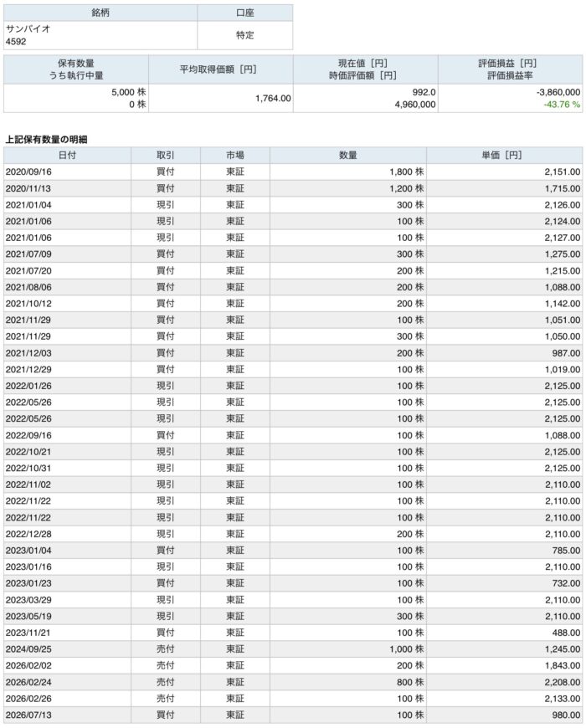Click unit price 1,245.00
The height and width of the screenshot is (728, 586).
(563, 649)
